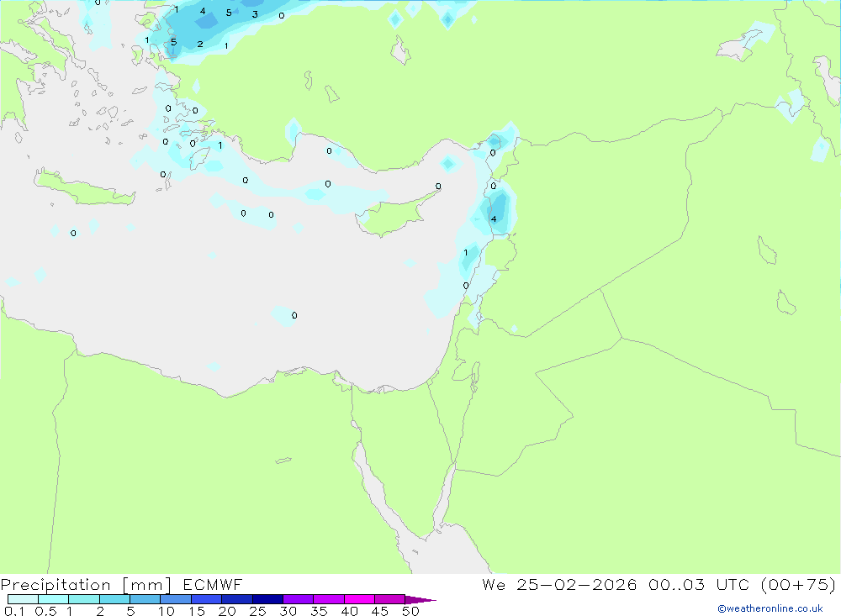841x616 pixels.
Task: Choose the legend swatch between 2 and 5
Action: (x=114, y=599)
